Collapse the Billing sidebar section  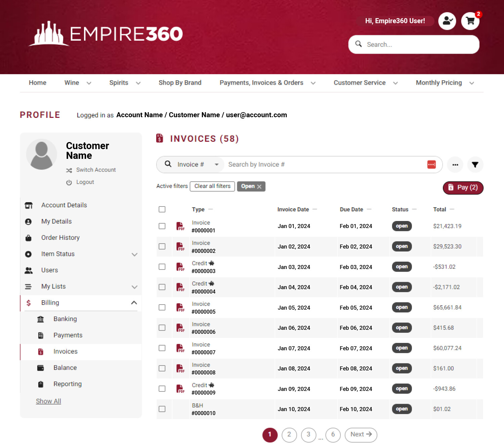pyautogui.click(x=134, y=303)
